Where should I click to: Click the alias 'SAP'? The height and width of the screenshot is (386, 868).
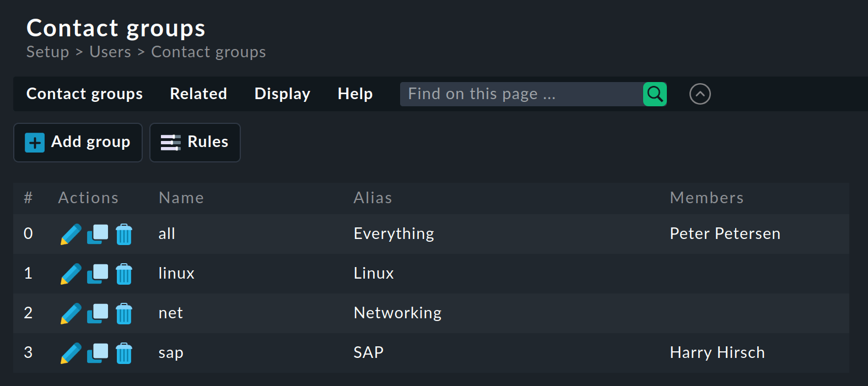click(368, 352)
